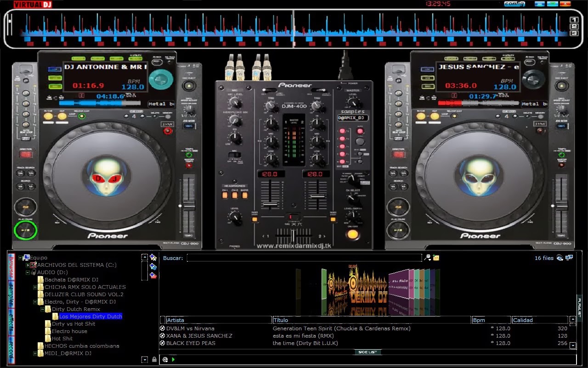Screen dimensions: 588x368
Task: Open the SIDE LIST tab
Action: [367, 352]
